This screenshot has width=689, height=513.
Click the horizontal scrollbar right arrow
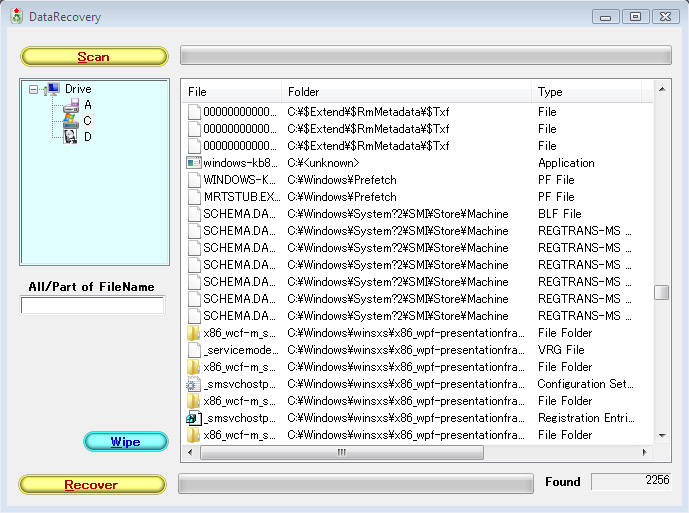(643, 452)
